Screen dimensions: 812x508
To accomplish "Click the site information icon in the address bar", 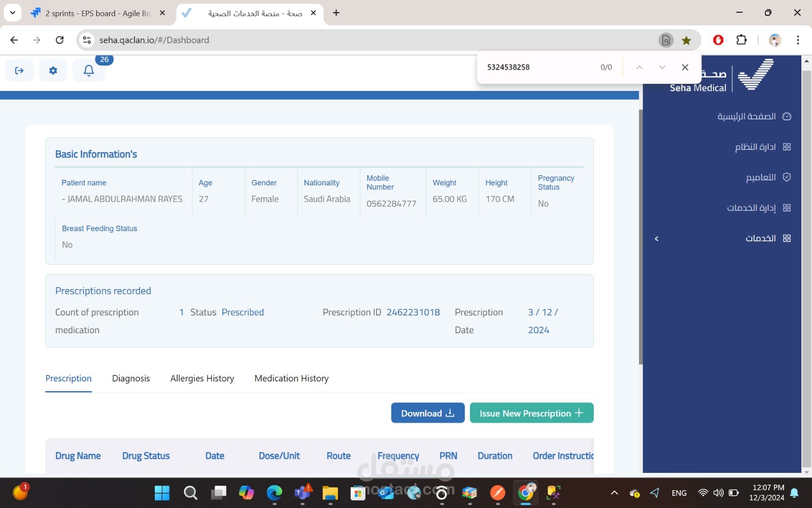I will coord(87,40).
